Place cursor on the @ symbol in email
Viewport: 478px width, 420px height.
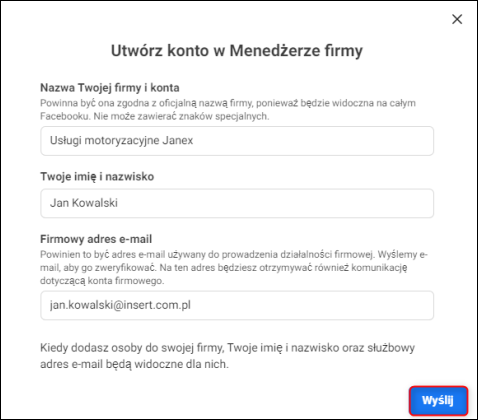click(x=118, y=306)
